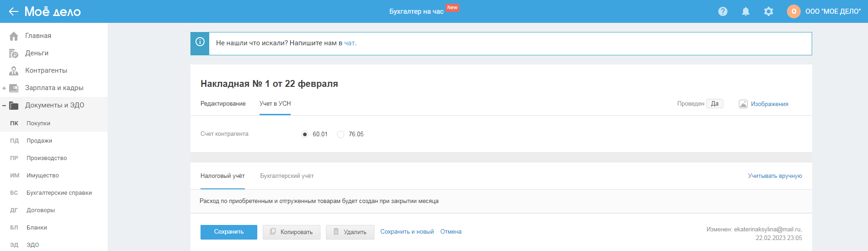Click the Учитывать вручную link
Screen dimensions: 868x251
(775, 176)
